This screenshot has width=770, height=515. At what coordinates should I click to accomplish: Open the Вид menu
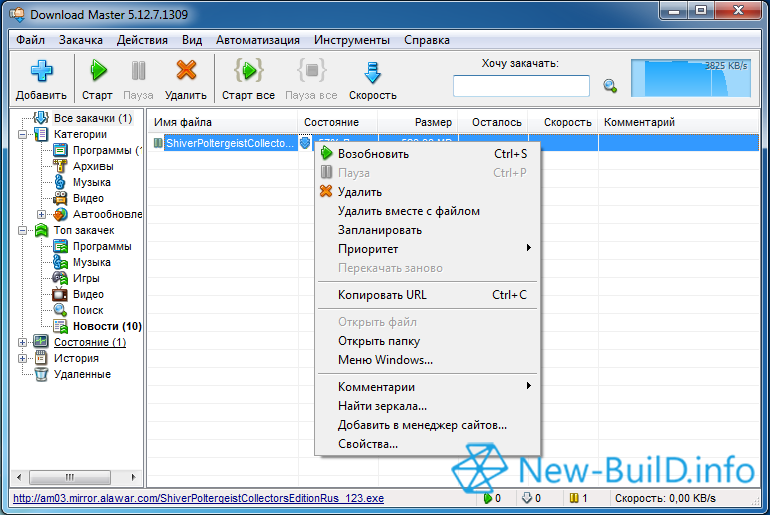coord(192,40)
